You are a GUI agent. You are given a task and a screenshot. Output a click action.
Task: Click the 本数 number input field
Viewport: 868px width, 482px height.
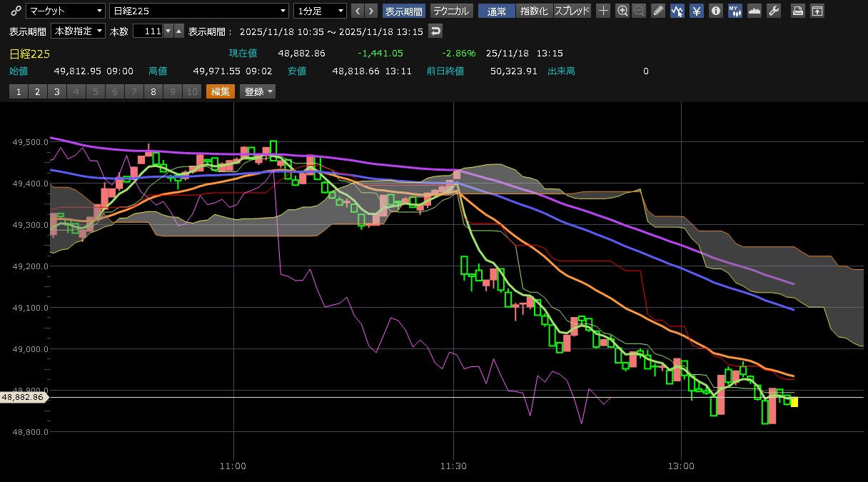click(x=148, y=31)
